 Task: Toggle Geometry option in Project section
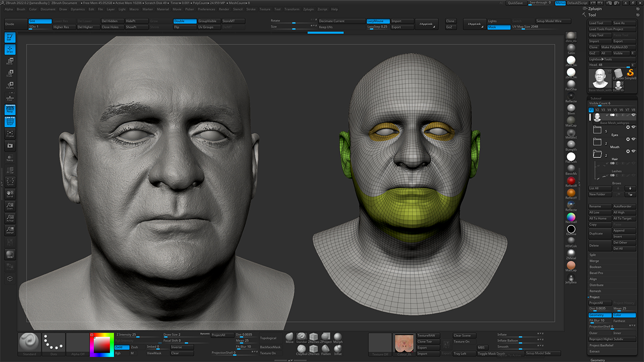(600, 315)
